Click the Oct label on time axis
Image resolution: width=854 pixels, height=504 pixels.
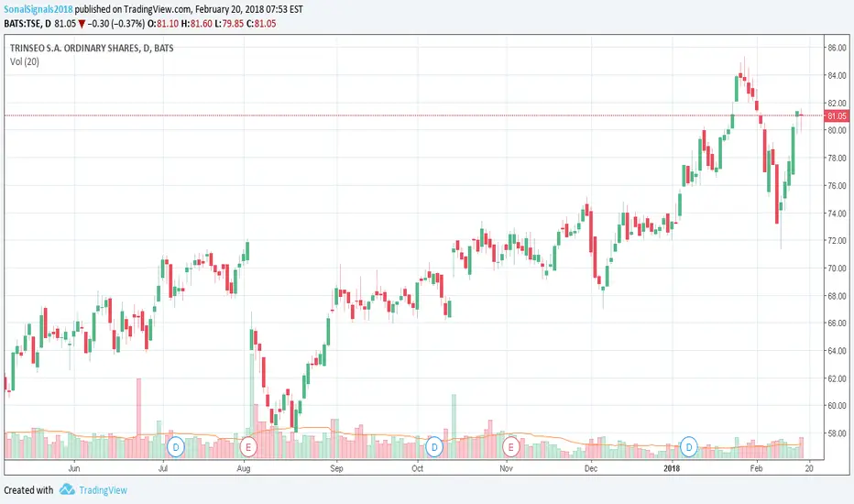click(x=417, y=468)
